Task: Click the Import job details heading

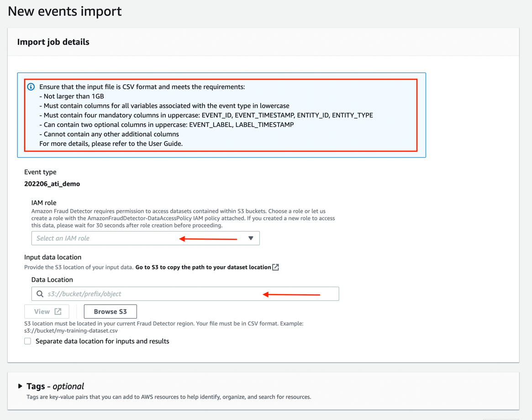Action: [x=53, y=42]
